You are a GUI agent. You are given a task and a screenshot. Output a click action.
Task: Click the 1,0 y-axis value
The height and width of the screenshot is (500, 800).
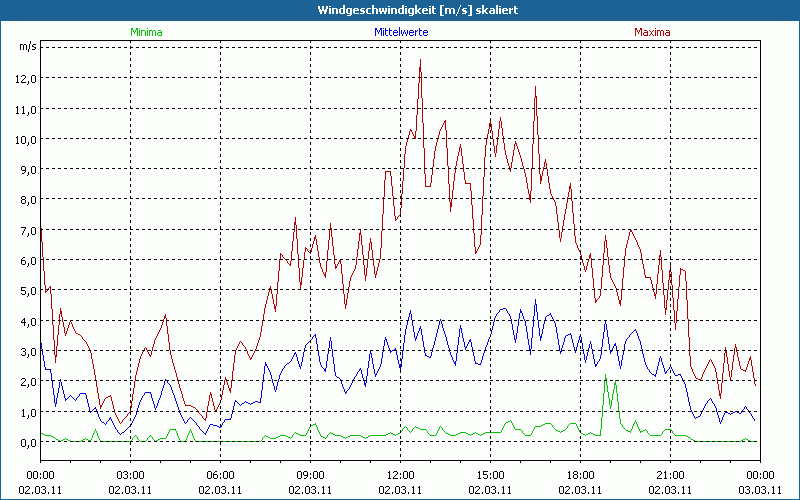coord(30,412)
